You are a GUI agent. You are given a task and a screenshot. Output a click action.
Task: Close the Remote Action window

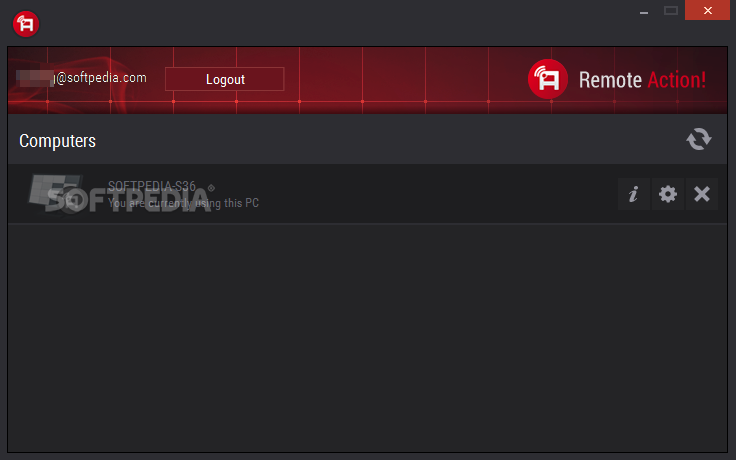tap(707, 10)
